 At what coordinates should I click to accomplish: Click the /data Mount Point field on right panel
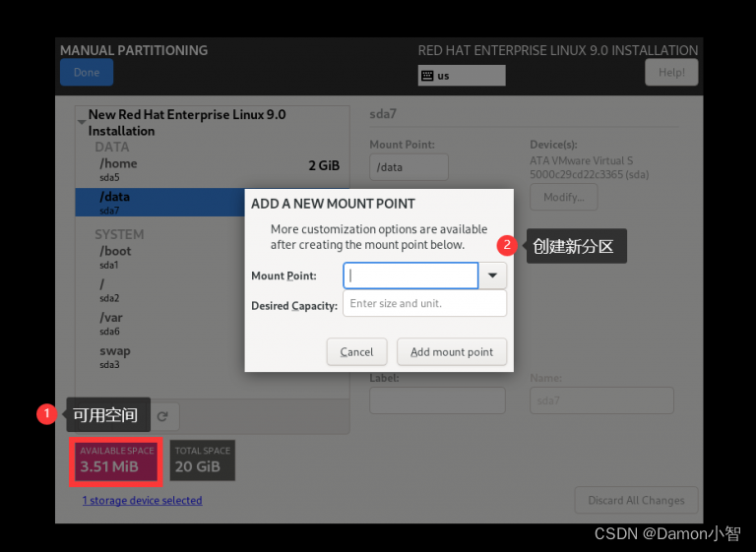409,167
